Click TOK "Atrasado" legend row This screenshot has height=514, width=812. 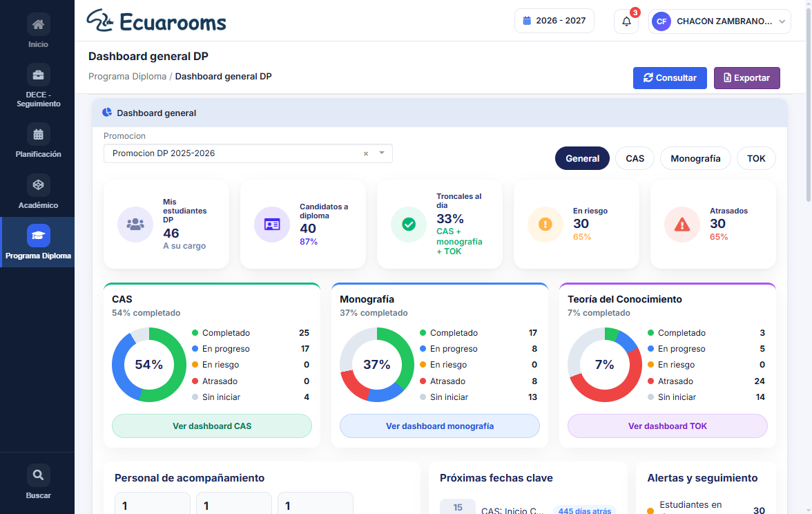point(706,381)
